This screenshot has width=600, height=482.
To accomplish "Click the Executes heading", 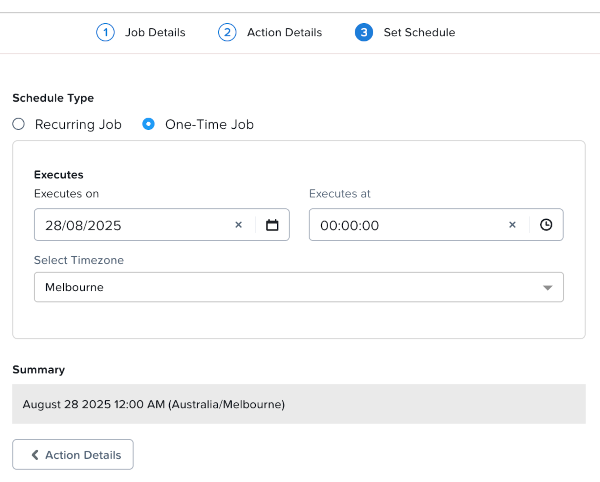I will pyautogui.click(x=59, y=175).
